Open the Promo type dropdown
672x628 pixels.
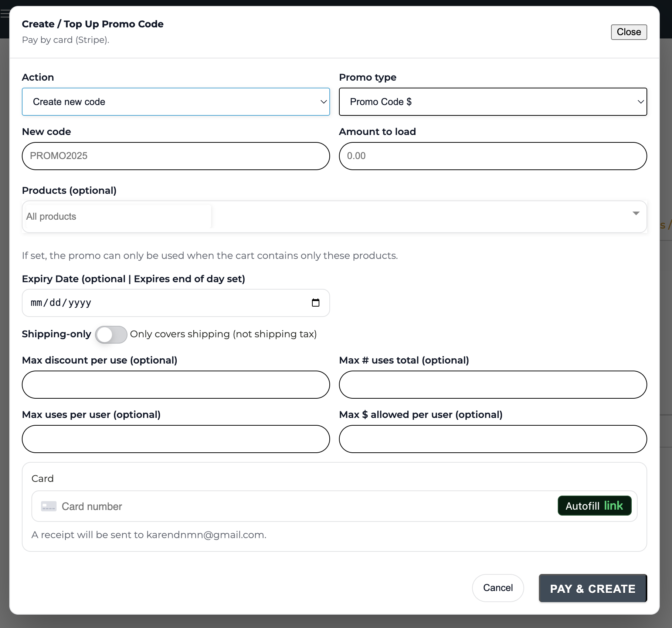click(x=493, y=102)
